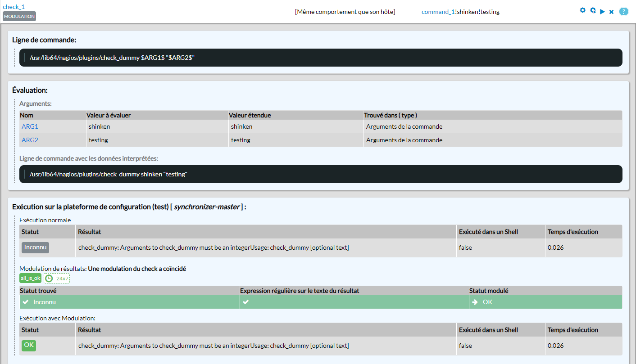Screen dimensions: 636x364
Task: Open the command_1 link
Action: tap(438, 12)
